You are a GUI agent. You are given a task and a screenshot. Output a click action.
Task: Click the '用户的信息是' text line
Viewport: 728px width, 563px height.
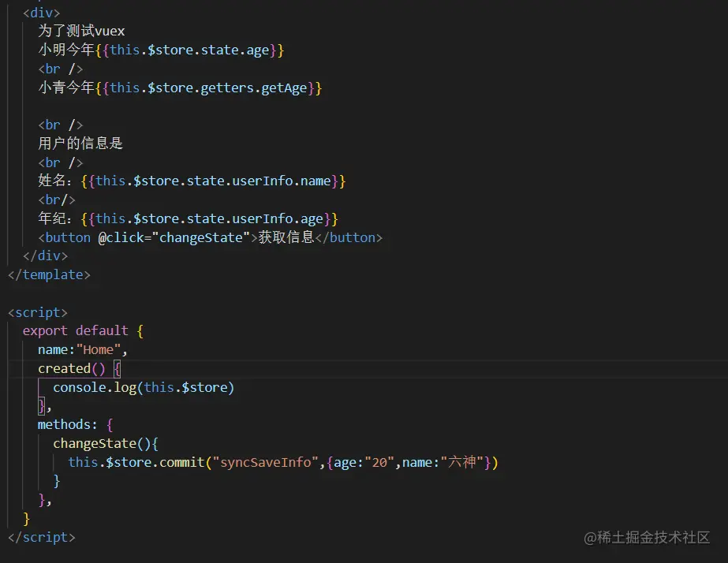[x=80, y=144]
